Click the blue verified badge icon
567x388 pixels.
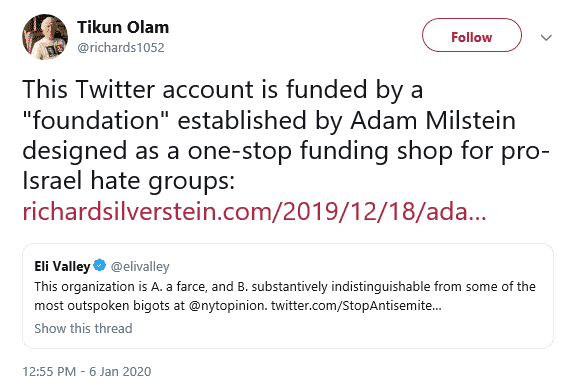[x=99, y=265]
